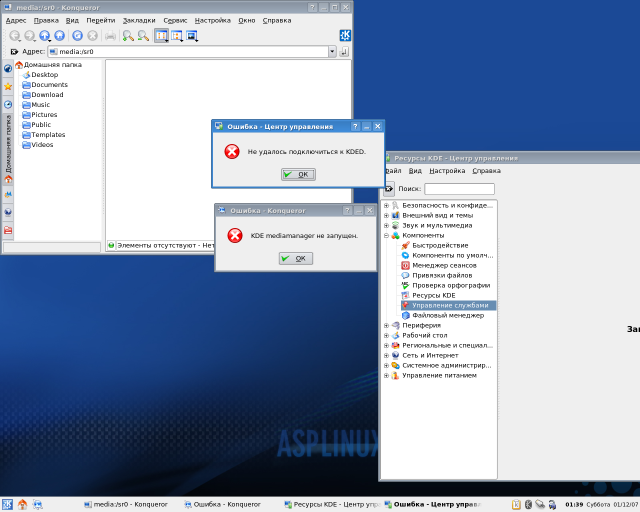Select the icon view mode button
This screenshot has width=640, height=512.
tap(162, 36)
